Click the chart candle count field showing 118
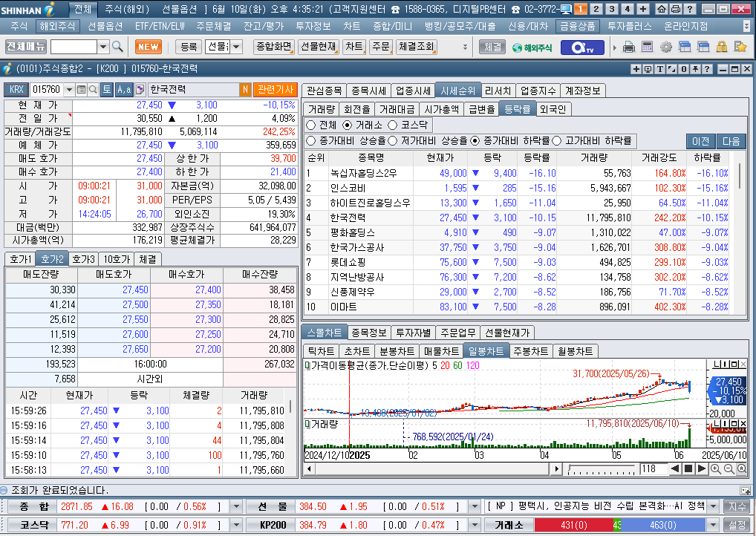This screenshot has width=756, height=536. pos(654,468)
